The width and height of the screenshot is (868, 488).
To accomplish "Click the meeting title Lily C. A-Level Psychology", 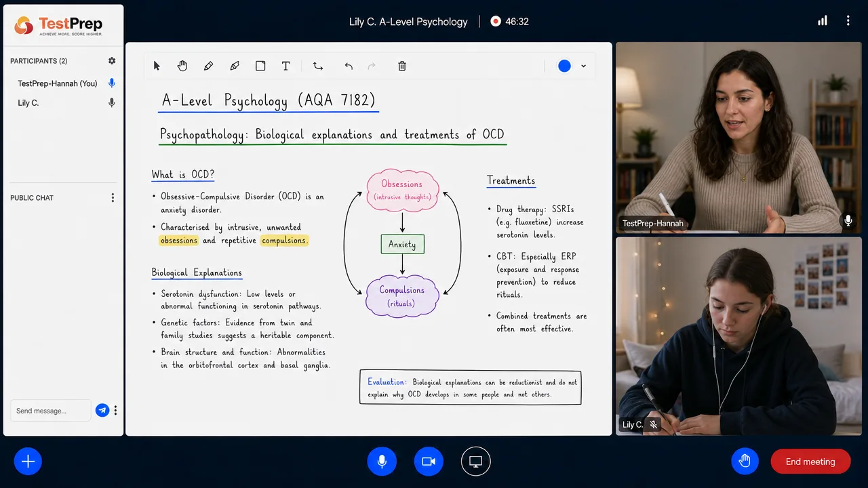I will point(408,22).
